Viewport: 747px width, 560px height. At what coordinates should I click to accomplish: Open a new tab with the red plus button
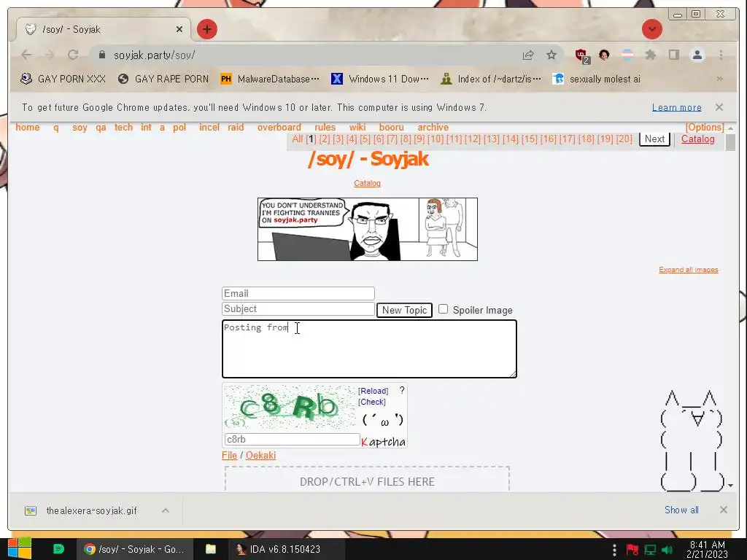[x=206, y=29]
